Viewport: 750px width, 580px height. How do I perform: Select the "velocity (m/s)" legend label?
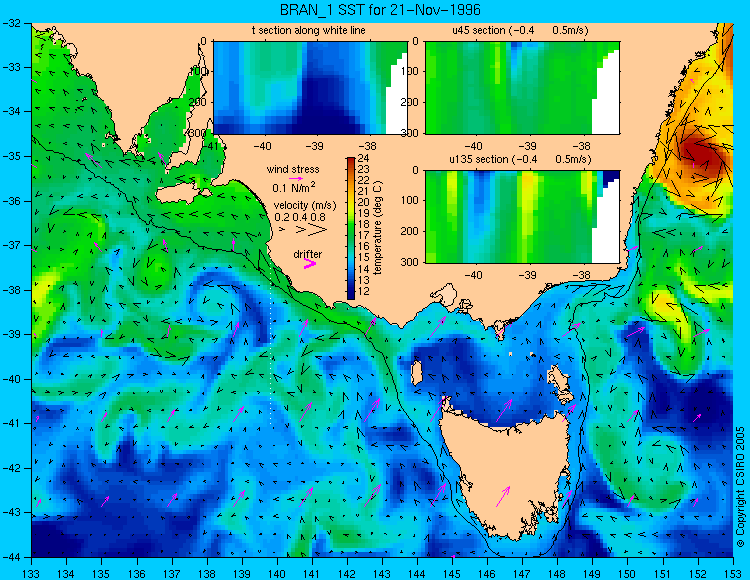tap(305, 206)
